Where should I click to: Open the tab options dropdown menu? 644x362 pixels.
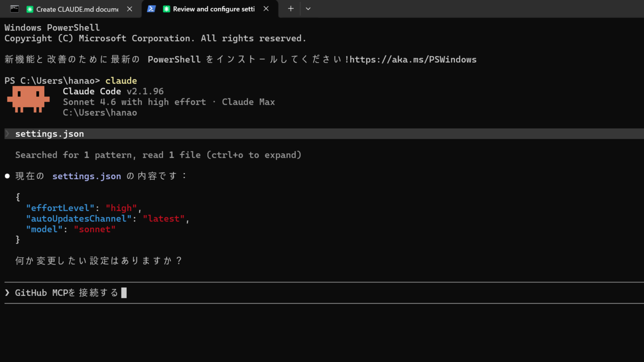[308, 9]
